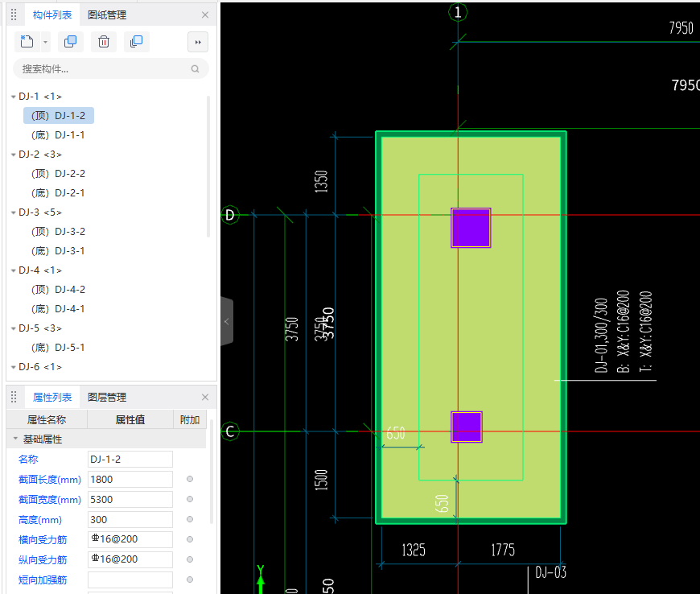The image size is (700, 594).
Task: Edit the 横向受力筋 value field
Action: (130, 539)
